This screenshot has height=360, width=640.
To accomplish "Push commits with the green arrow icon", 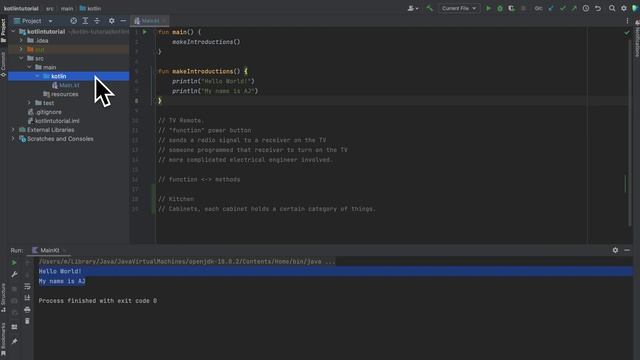I will (574, 8).
